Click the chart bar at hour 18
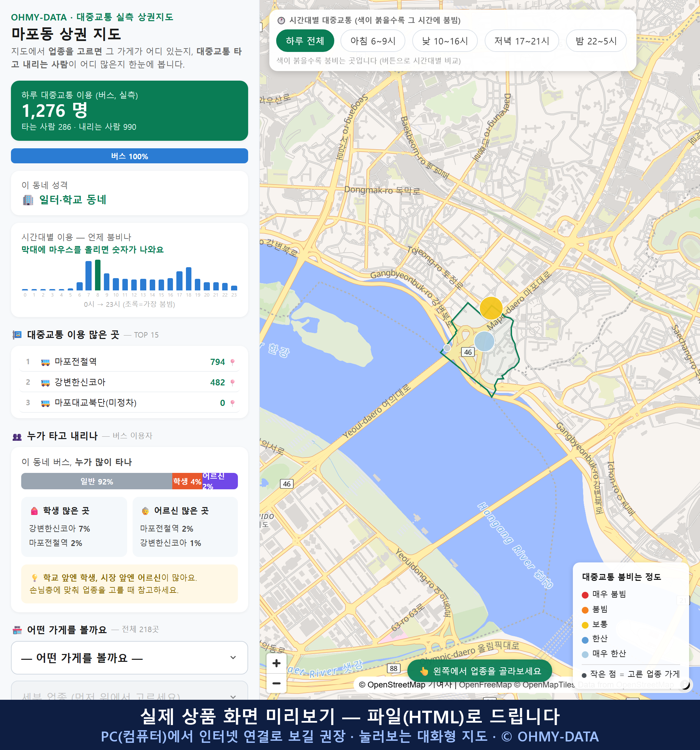This screenshot has width=700, height=750. tap(189, 279)
